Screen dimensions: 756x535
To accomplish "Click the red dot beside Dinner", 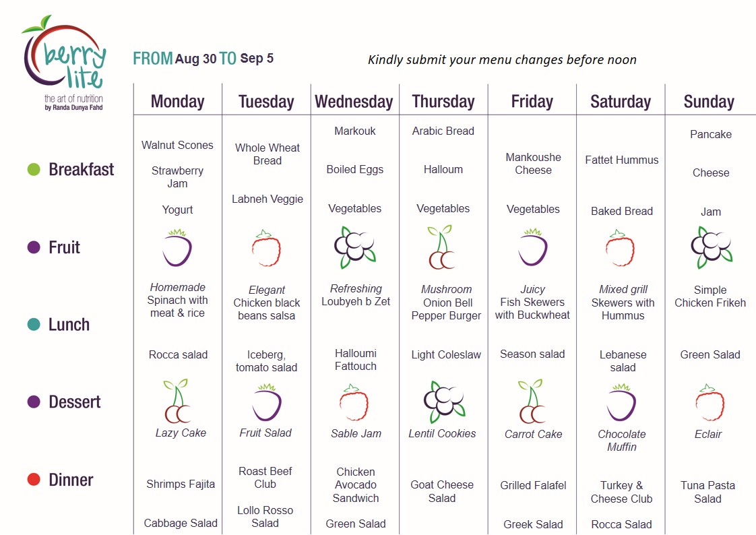I will point(34,480).
